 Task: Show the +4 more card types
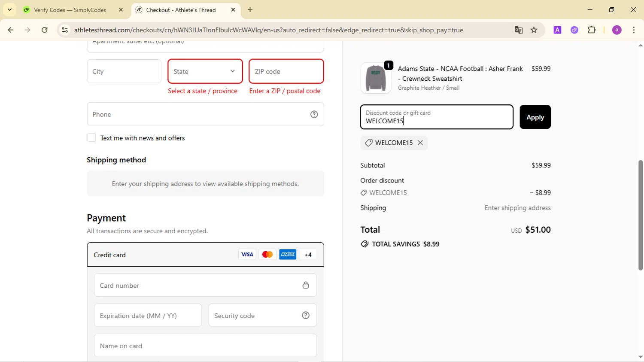[308, 254]
